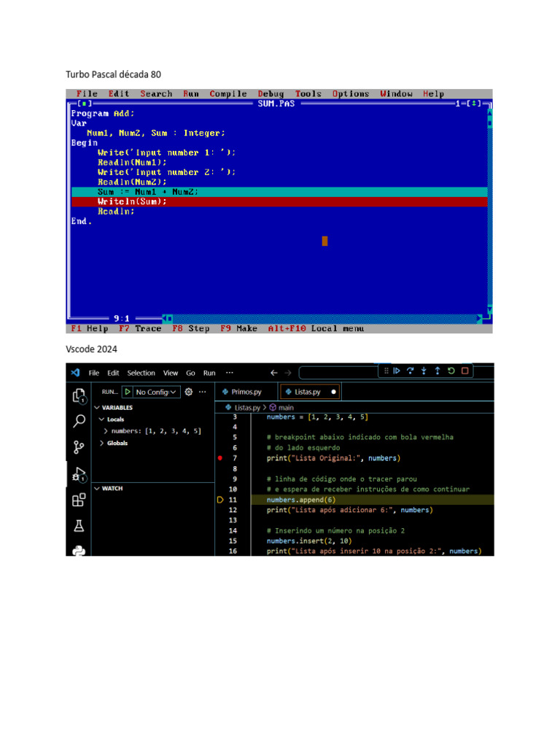Click Turbo Pascal vertical scrollbar thumb
The width and height of the screenshot is (560, 747).
coord(489,124)
